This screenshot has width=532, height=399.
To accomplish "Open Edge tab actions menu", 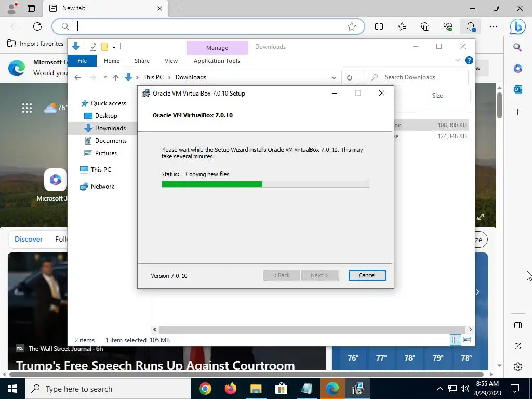I will (x=31, y=8).
